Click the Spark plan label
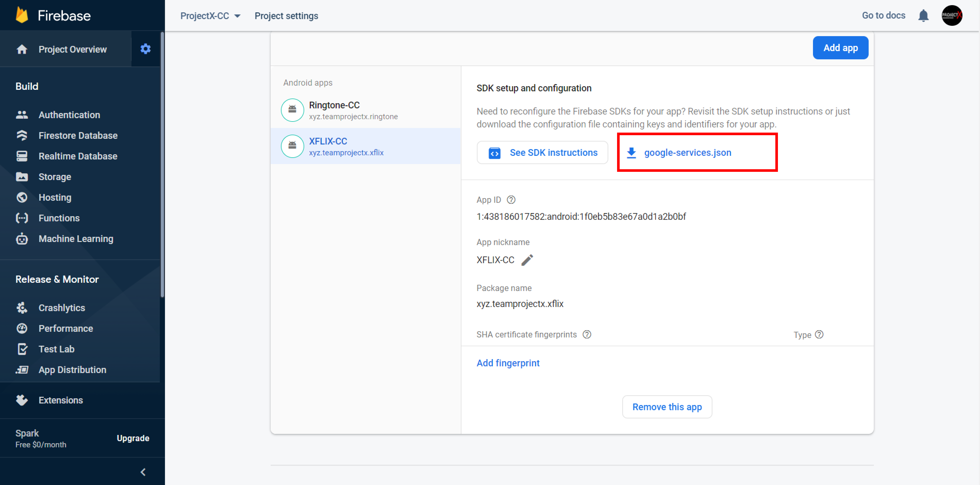The height and width of the screenshot is (485, 980). (27, 433)
